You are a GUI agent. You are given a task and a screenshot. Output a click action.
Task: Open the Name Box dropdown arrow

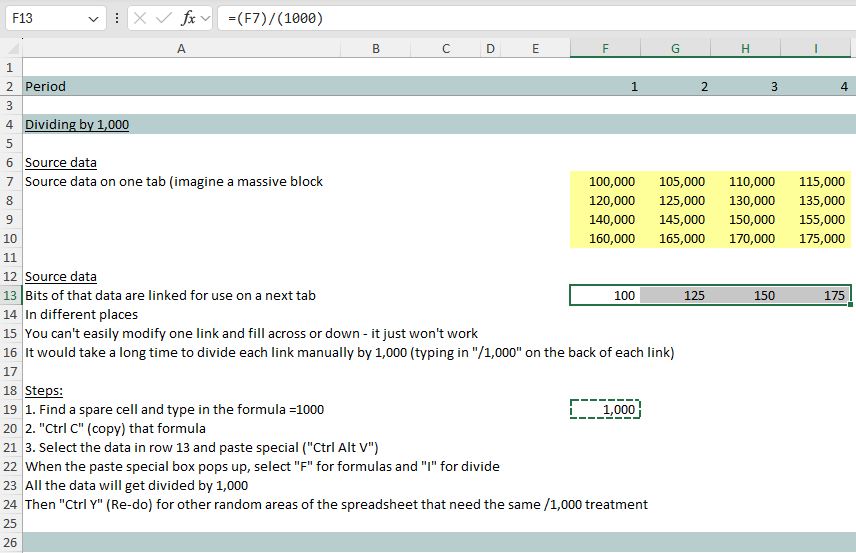(94, 19)
